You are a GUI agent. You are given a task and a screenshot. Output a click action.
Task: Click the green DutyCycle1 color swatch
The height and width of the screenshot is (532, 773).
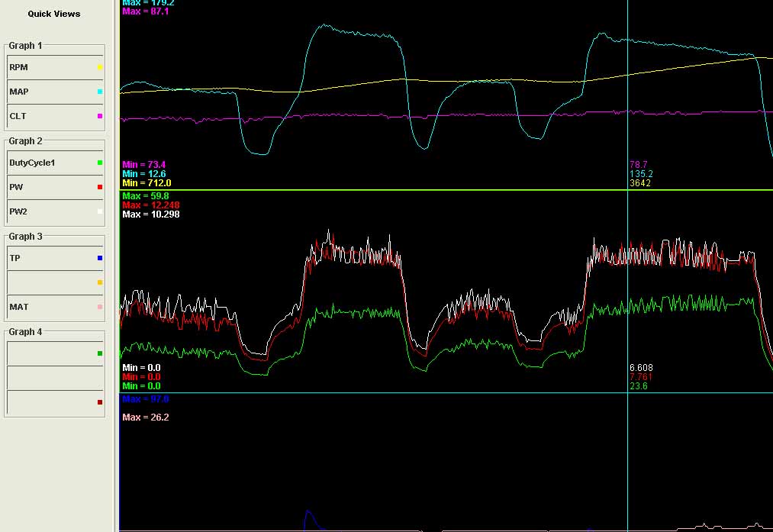pos(100,163)
